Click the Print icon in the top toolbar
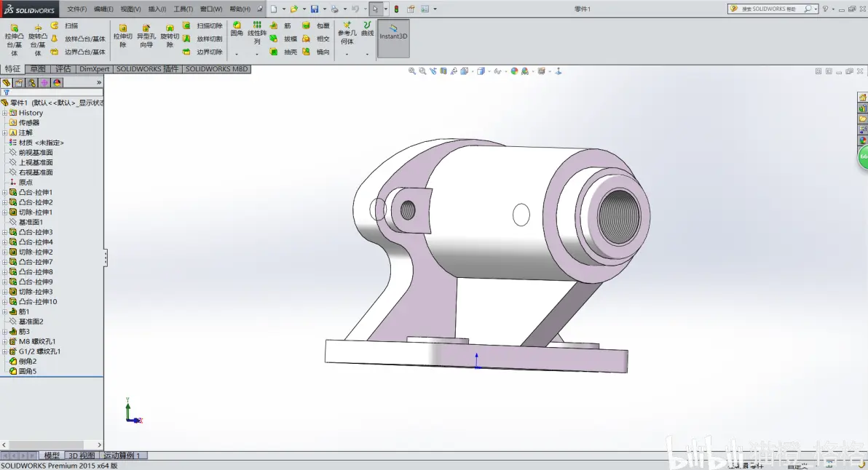 pyautogui.click(x=334, y=9)
